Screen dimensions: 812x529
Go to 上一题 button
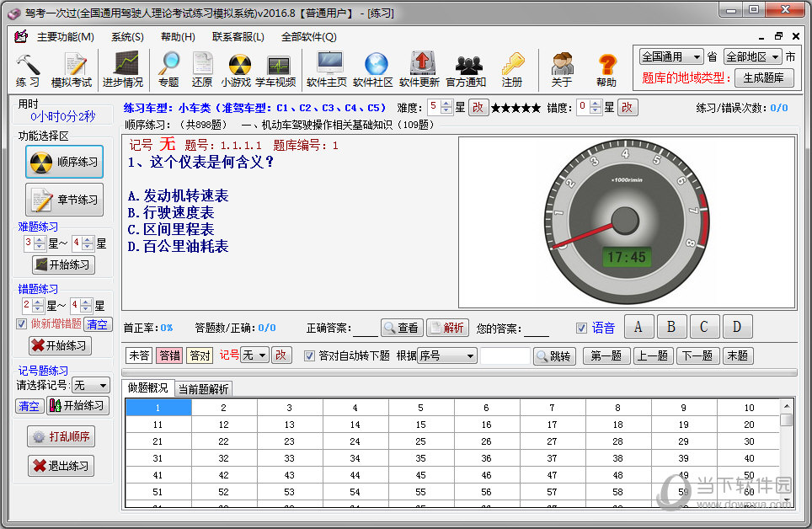(x=652, y=356)
